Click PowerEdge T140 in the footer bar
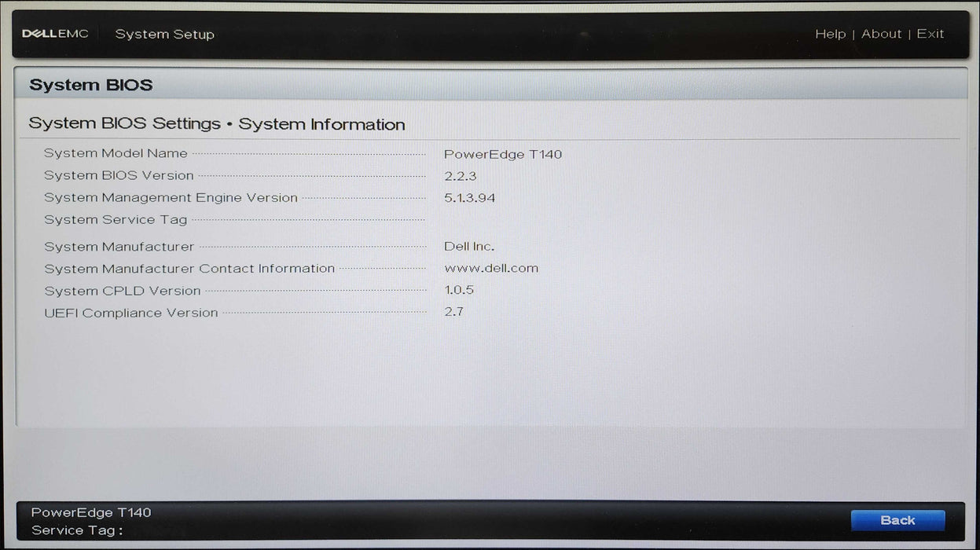The width and height of the screenshot is (980, 550). (91, 512)
